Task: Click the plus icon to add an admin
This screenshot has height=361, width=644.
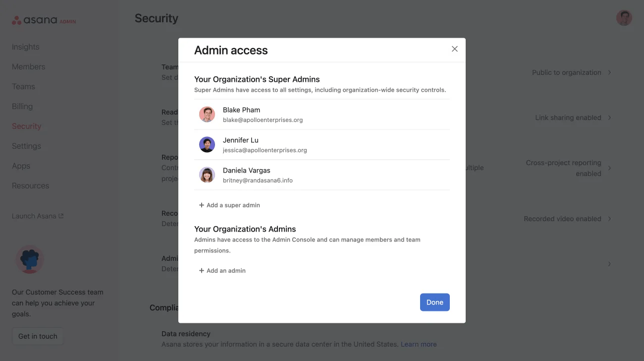Action: coord(201,270)
